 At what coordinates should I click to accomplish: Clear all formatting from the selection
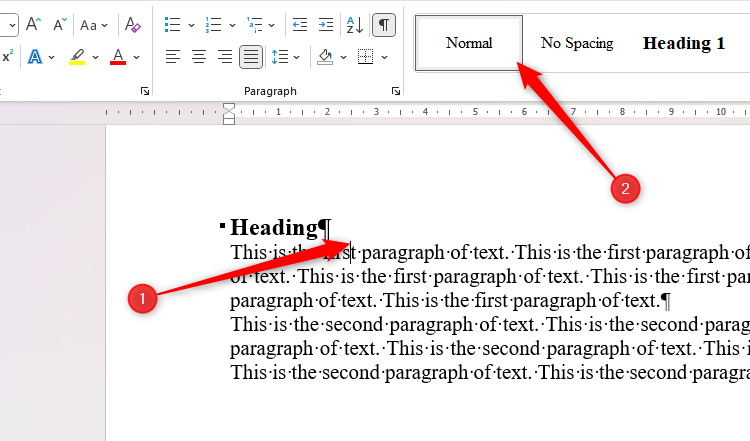(x=133, y=24)
